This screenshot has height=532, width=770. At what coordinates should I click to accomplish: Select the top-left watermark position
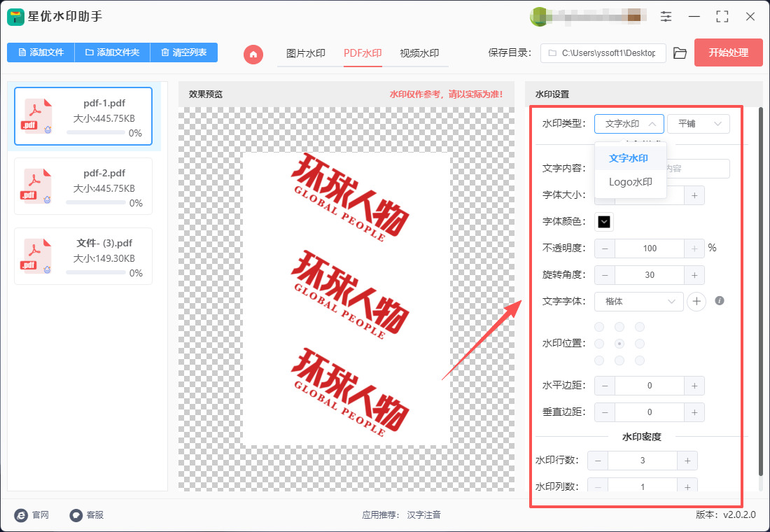[599, 327]
